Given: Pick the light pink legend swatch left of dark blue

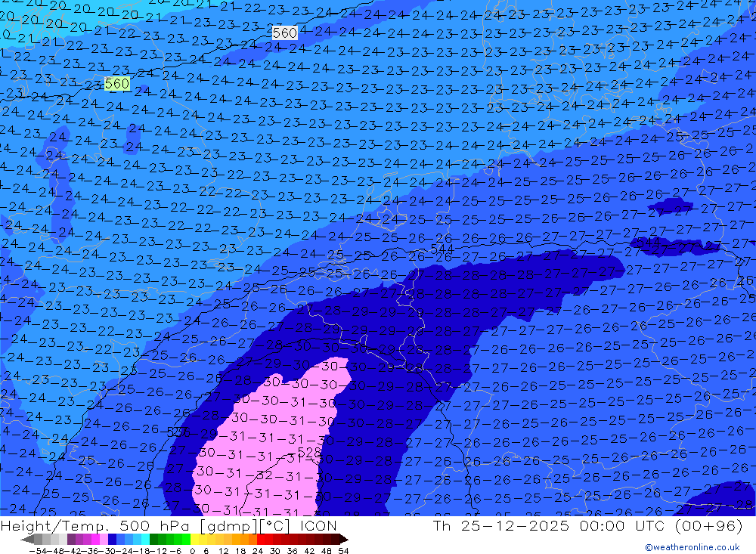Looking at the screenshot, I should pos(104,539).
